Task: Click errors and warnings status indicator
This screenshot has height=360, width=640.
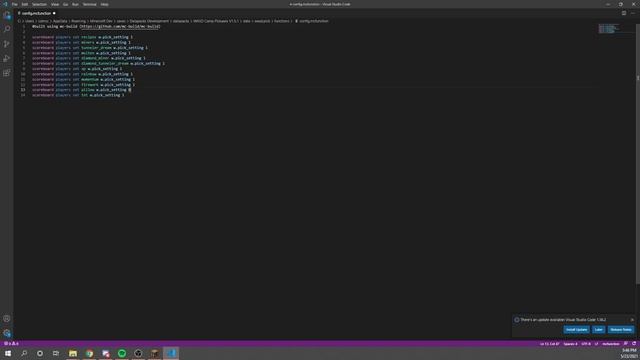Action: [x=11, y=344]
